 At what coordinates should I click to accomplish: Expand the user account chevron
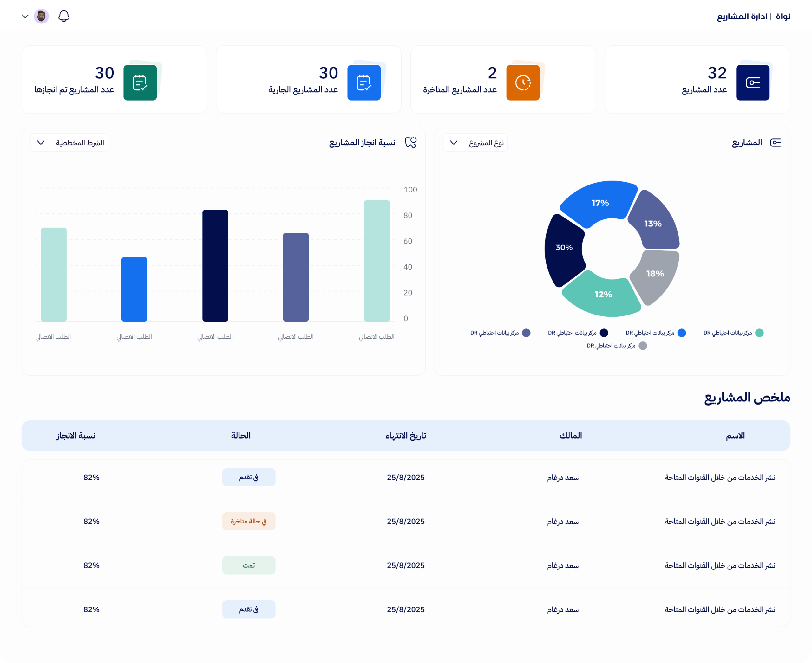(x=25, y=16)
